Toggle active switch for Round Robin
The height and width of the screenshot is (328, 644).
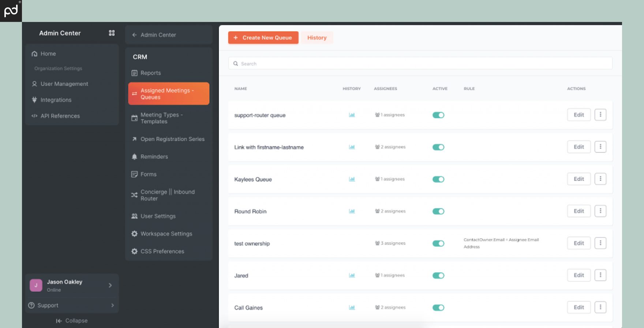[x=438, y=211]
